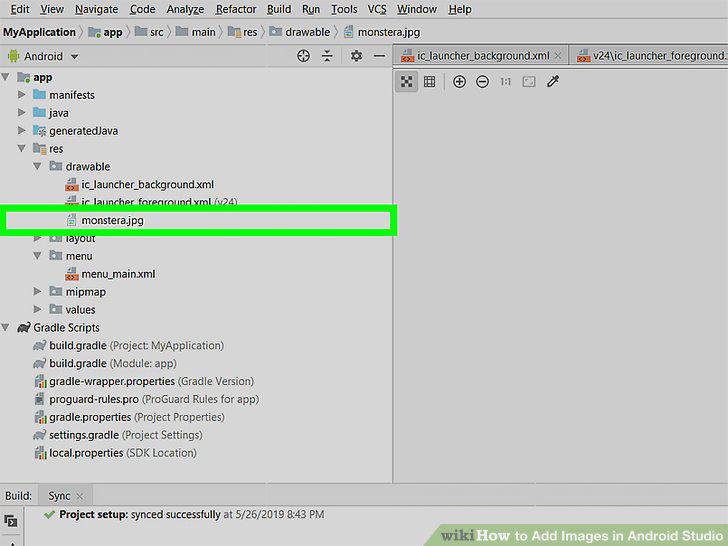
Task: Toggle the grid view icon in image editor
Action: tap(430, 82)
